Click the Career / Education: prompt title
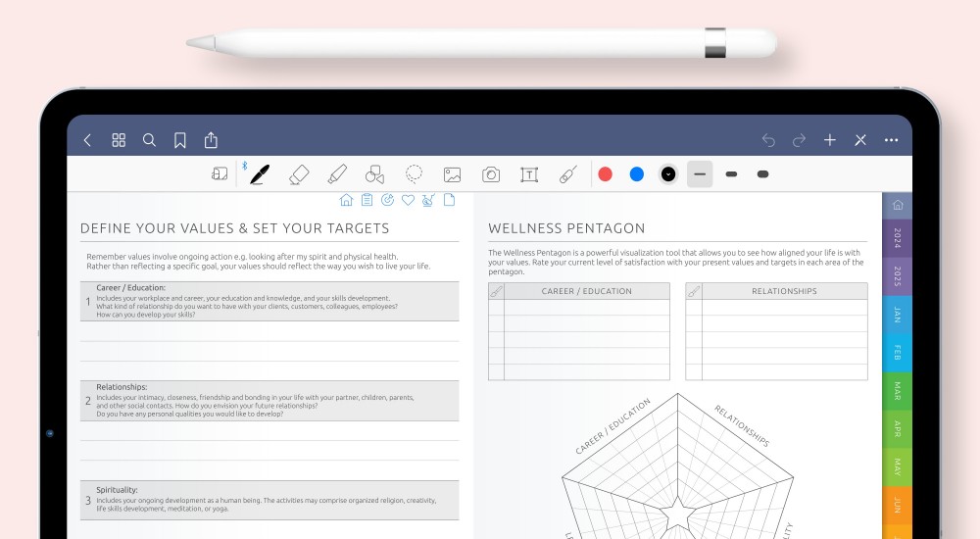The height and width of the screenshot is (539, 980). click(x=130, y=288)
